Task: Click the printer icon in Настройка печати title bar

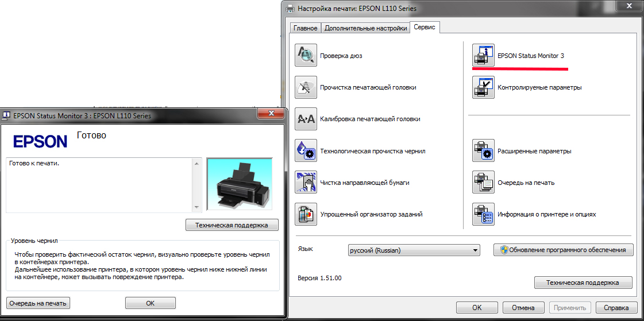Action: pyautogui.click(x=290, y=8)
